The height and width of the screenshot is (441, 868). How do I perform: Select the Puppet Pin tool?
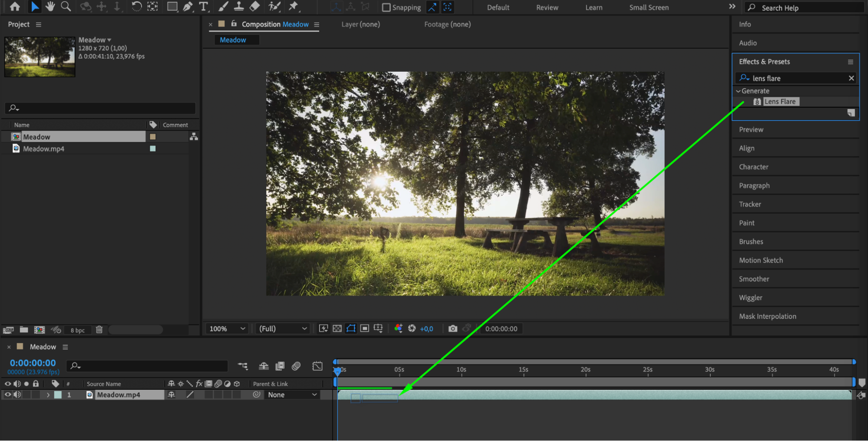(294, 7)
